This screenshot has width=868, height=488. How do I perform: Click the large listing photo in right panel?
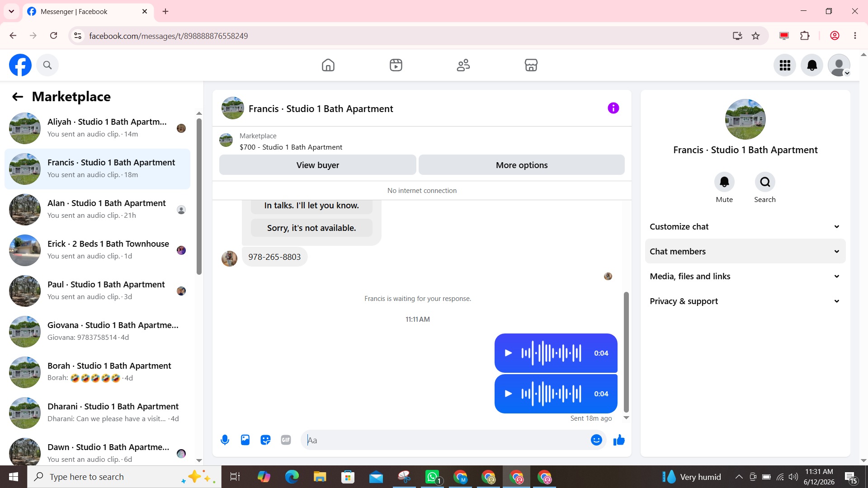click(x=745, y=119)
